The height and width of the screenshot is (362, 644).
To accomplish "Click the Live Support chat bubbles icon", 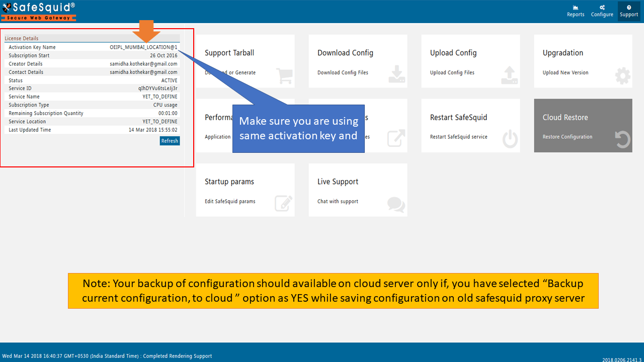I will coord(396,204).
